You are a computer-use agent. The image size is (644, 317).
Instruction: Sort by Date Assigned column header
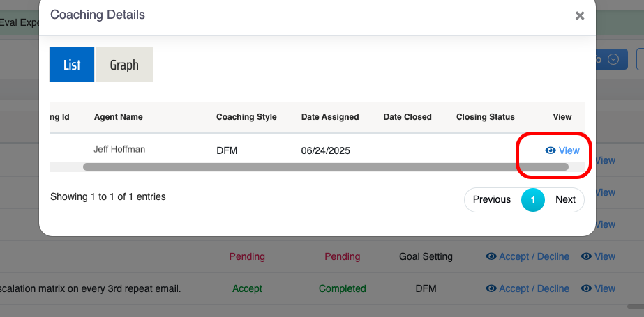(330, 117)
